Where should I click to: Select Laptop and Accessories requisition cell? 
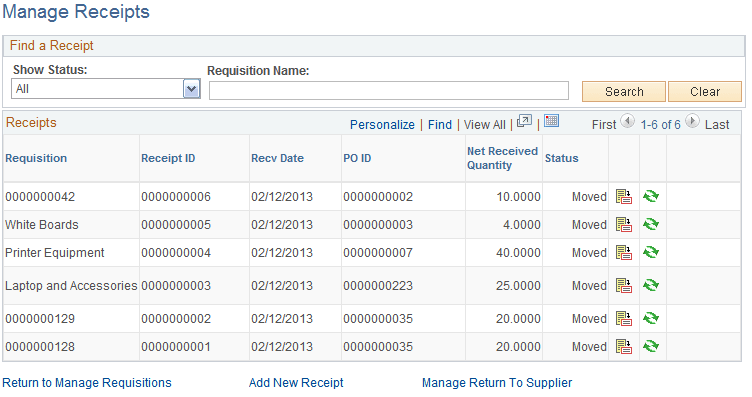(x=71, y=286)
